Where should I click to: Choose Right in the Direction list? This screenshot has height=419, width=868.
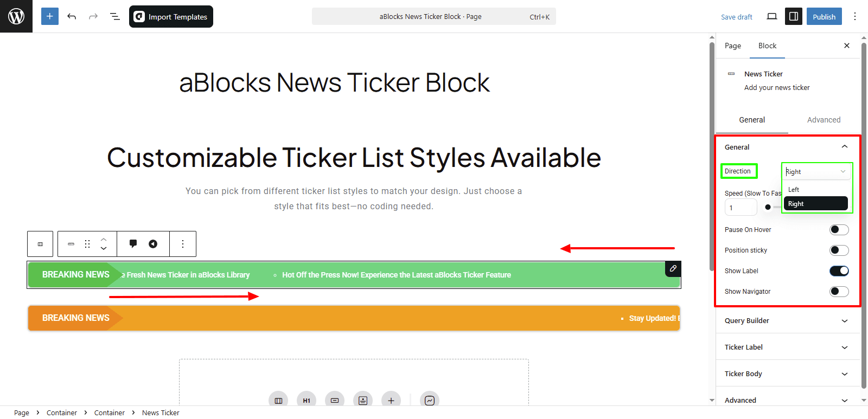[x=815, y=204]
